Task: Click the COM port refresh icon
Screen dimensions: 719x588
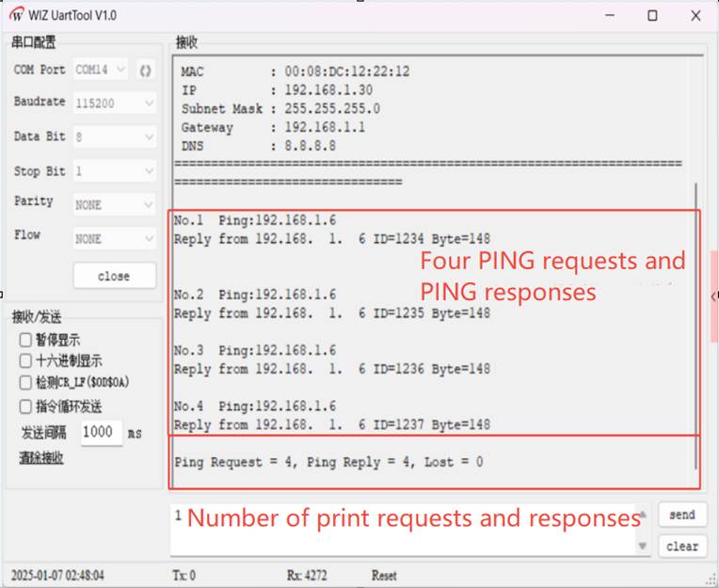Action: pyautogui.click(x=145, y=70)
